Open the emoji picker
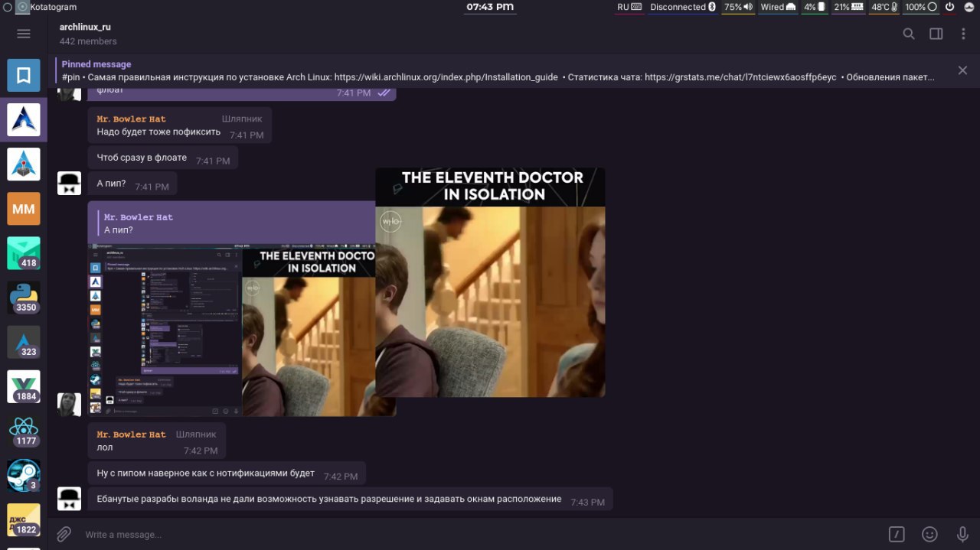 pyautogui.click(x=929, y=535)
